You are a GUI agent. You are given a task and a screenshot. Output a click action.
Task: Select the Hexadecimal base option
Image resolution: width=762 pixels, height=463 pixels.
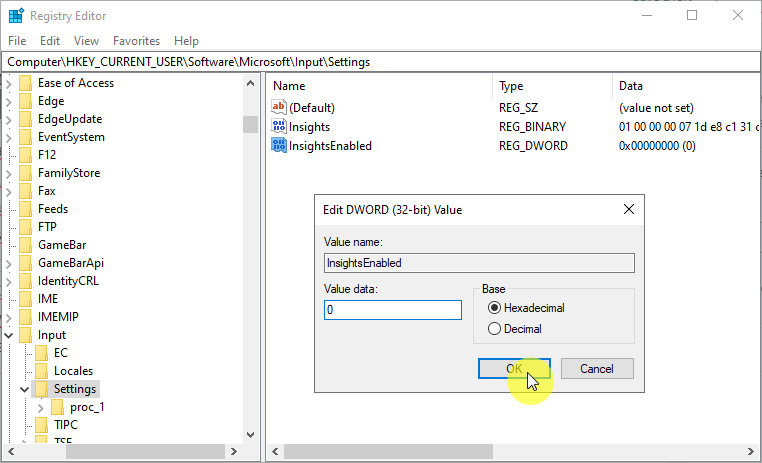click(x=493, y=309)
